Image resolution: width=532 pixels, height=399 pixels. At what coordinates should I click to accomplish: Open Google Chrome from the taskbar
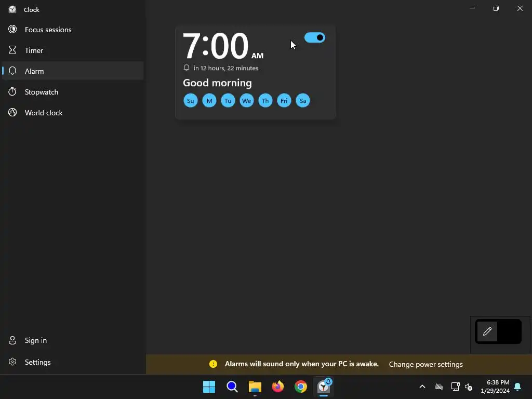click(301, 387)
